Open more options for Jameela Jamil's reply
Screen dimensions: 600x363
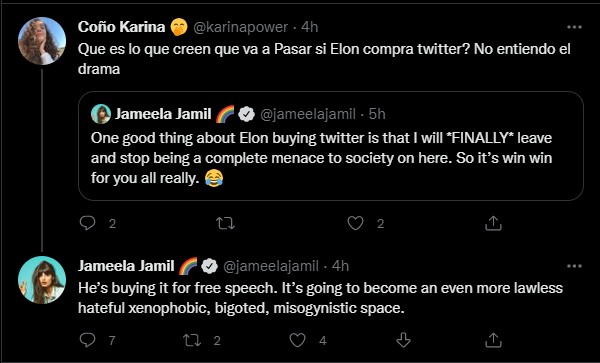(x=574, y=266)
